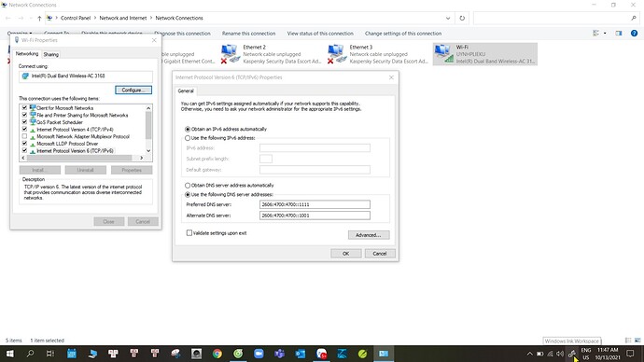Confirm IPv6 Properties with OK
The width and height of the screenshot is (644, 362).
(x=346, y=253)
